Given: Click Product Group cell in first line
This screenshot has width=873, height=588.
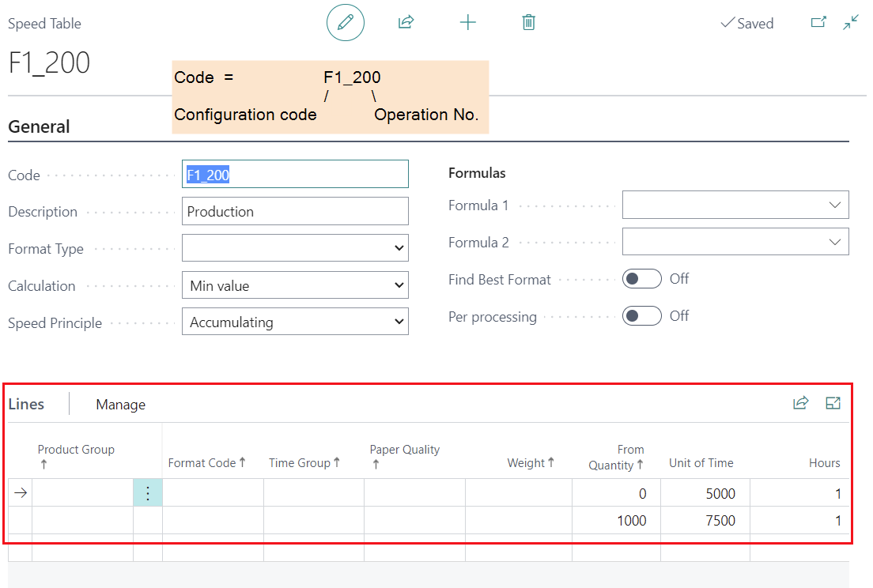Looking at the screenshot, I should tap(82, 493).
